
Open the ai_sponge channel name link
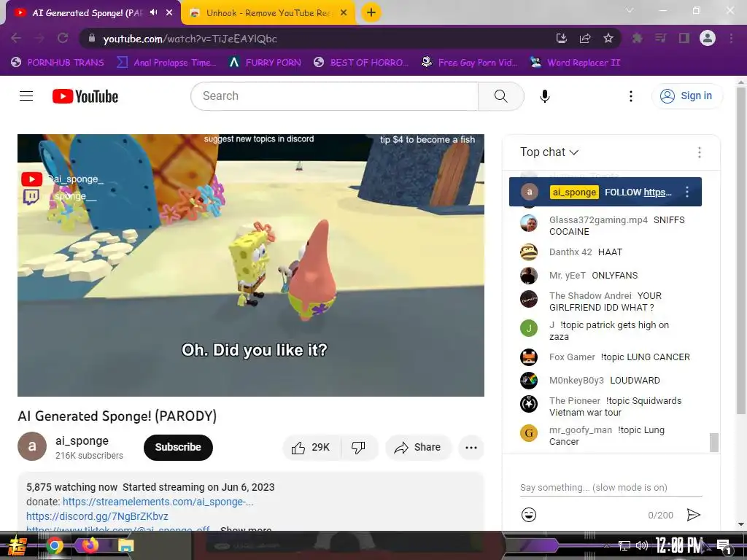pos(82,440)
